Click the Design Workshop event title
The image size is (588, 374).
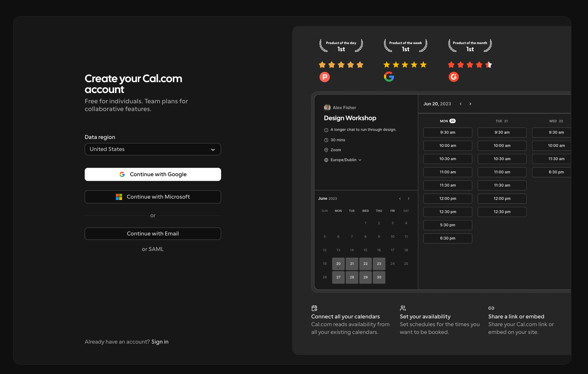pyautogui.click(x=350, y=118)
